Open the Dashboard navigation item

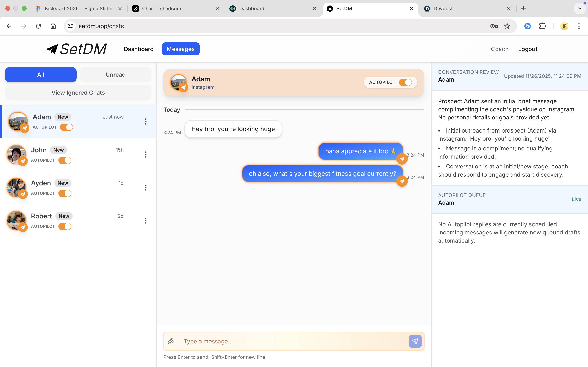[x=138, y=49]
